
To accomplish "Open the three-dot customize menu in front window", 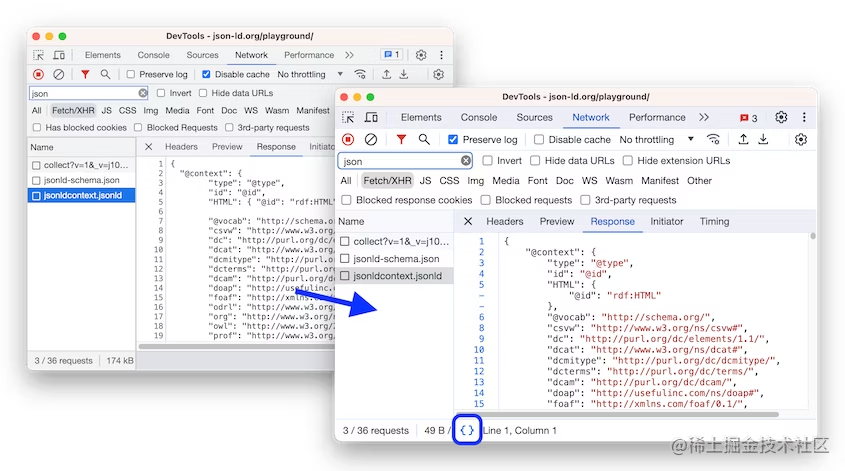I will (804, 117).
